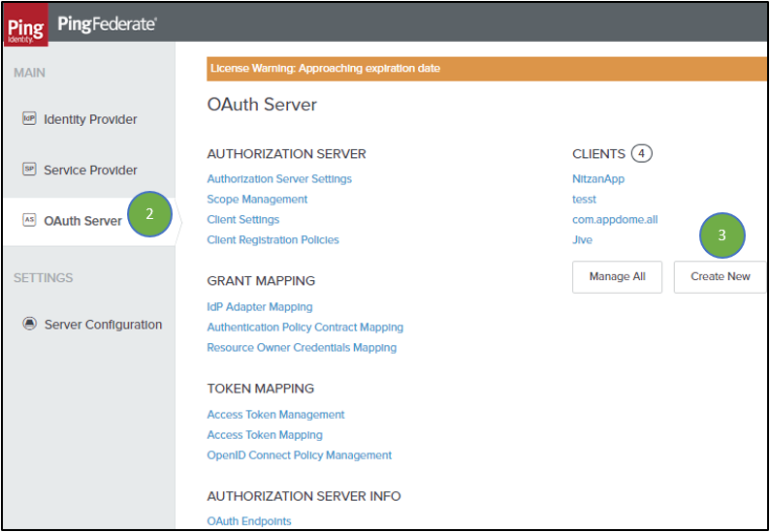The height and width of the screenshot is (532, 770).
Task: Open the com.appdome.all client
Action: coord(615,219)
